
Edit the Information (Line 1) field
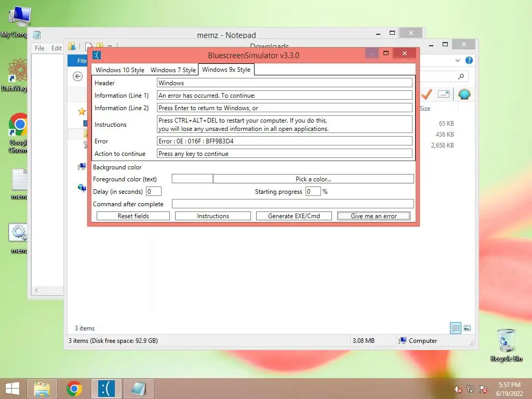[284, 96]
